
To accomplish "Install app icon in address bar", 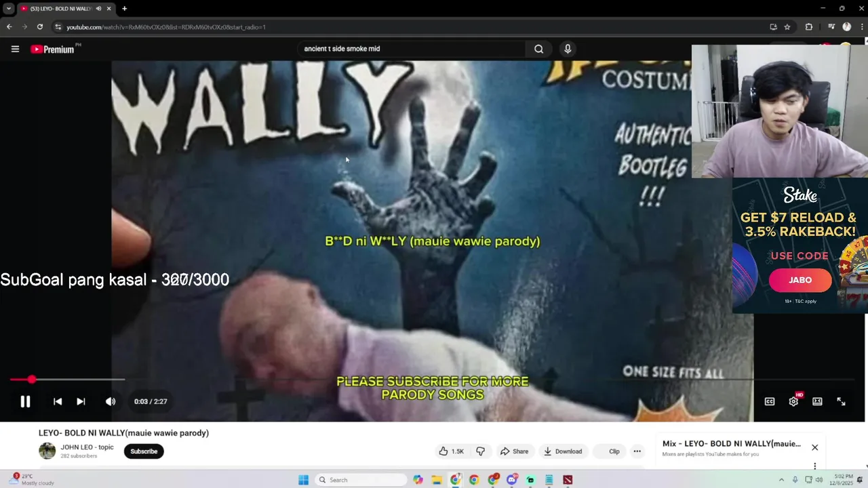I will (773, 27).
